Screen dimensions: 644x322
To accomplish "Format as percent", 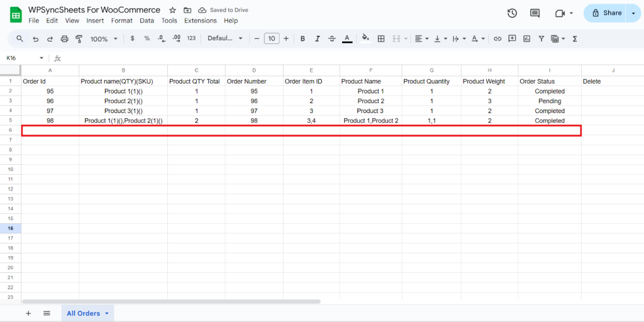I will point(147,38).
